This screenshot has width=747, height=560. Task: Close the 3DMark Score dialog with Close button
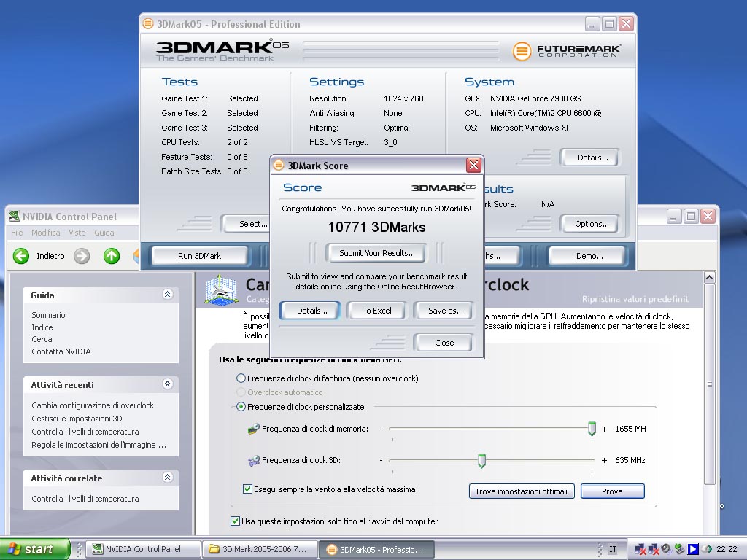click(x=444, y=343)
